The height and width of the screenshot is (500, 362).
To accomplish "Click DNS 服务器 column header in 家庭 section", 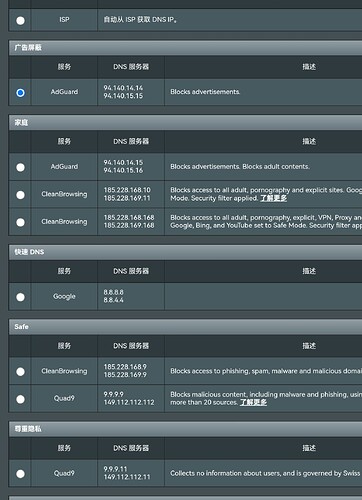I will coord(131,141).
